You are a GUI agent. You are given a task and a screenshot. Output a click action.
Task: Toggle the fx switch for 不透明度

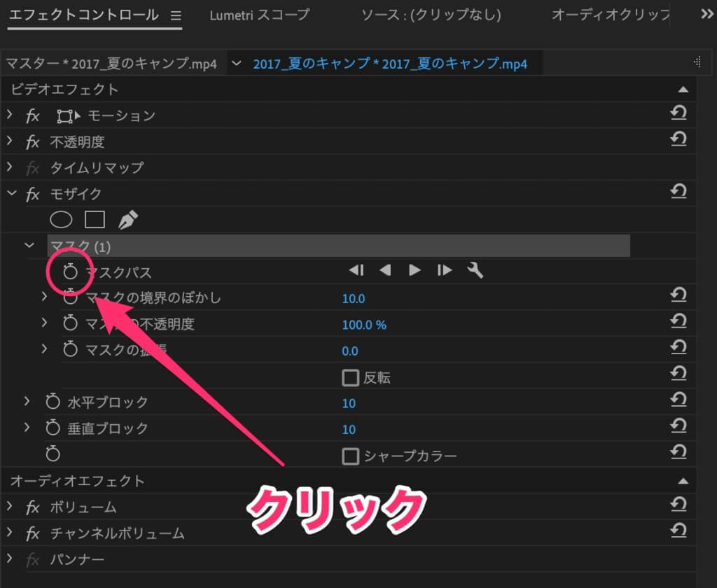pyautogui.click(x=33, y=141)
